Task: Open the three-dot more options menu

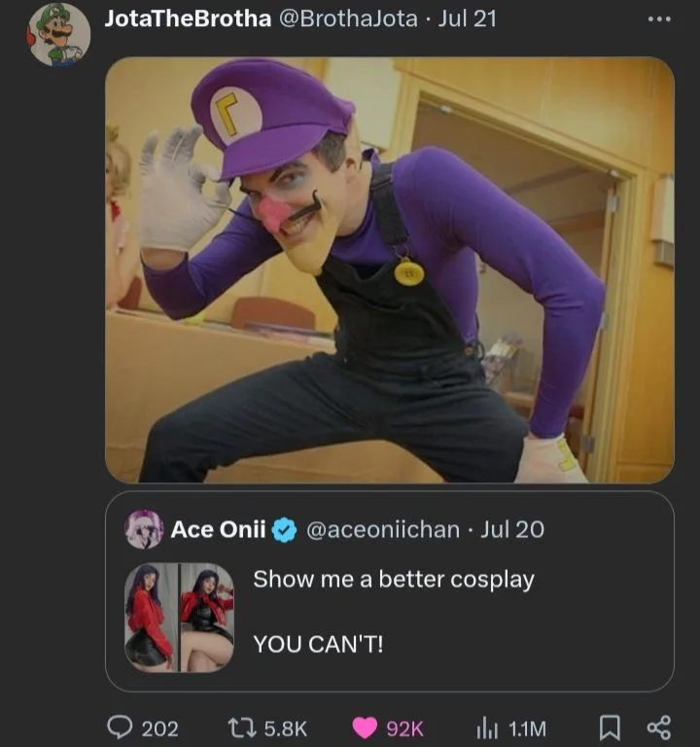Action: point(658,19)
